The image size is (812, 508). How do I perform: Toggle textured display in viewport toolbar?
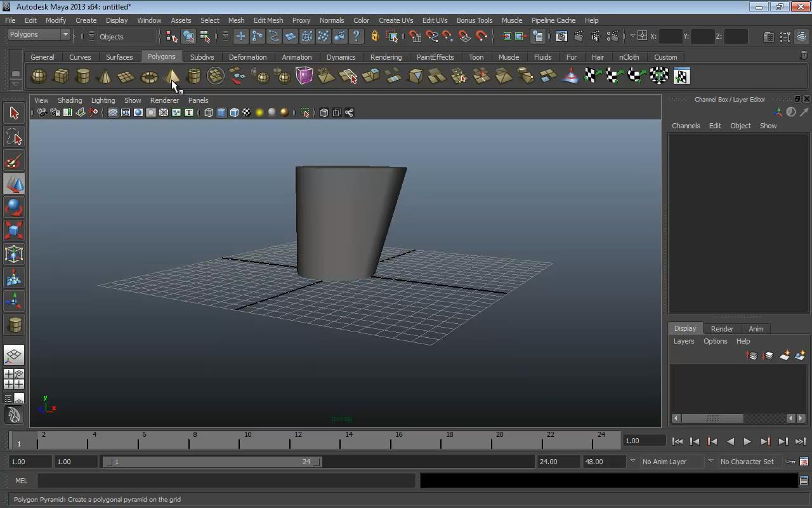pos(247,112)
